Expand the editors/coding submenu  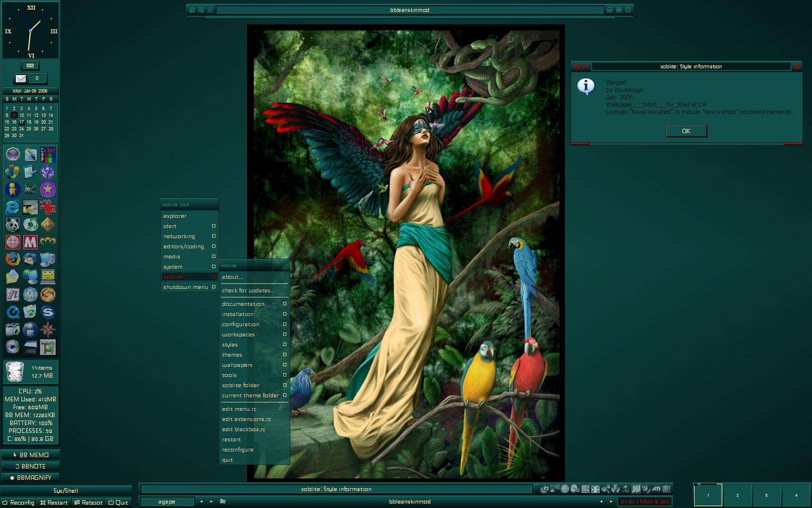(x=189, y=247)
